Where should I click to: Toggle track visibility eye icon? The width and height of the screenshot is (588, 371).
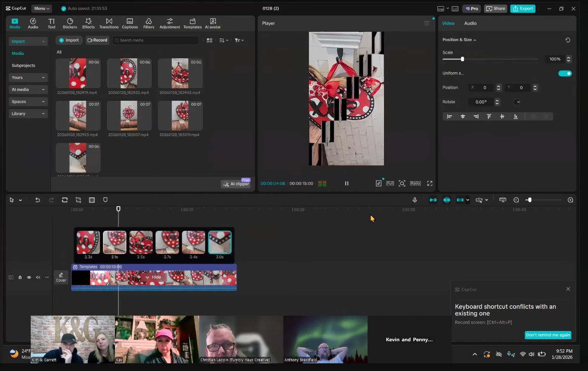pyautogui.click(x=29, y=278)
